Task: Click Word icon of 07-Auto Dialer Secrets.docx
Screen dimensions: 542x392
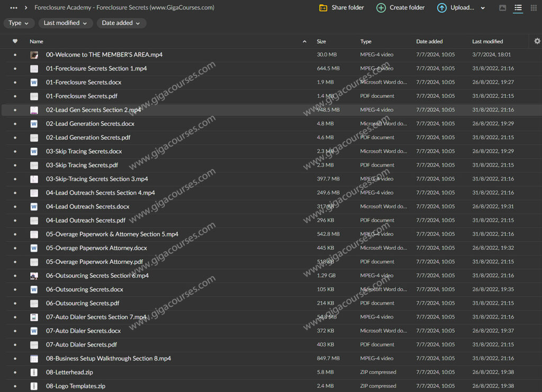Action: (x=34, y=331)
